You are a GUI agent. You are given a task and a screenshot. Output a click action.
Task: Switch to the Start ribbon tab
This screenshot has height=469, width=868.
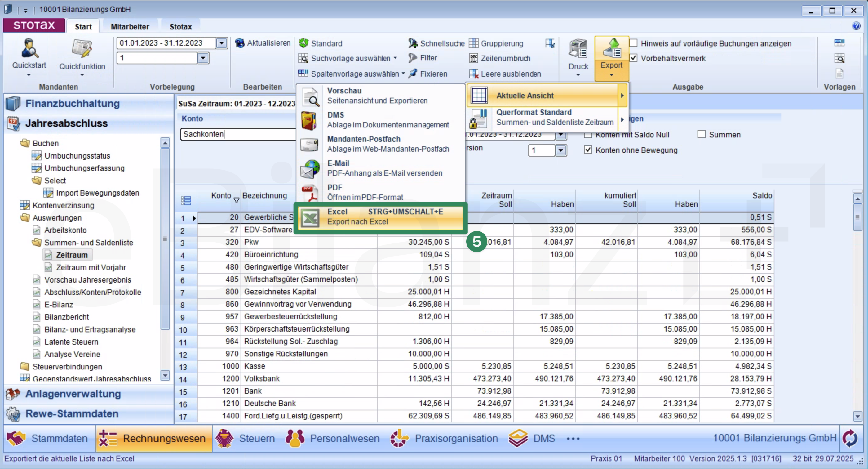pos(83,27)
